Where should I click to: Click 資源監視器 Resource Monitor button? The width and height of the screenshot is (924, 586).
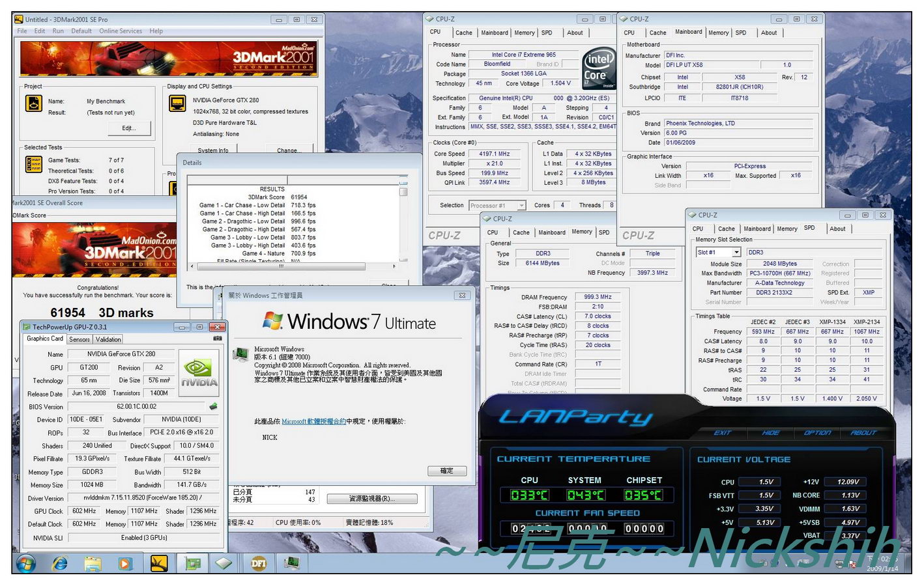371,499
